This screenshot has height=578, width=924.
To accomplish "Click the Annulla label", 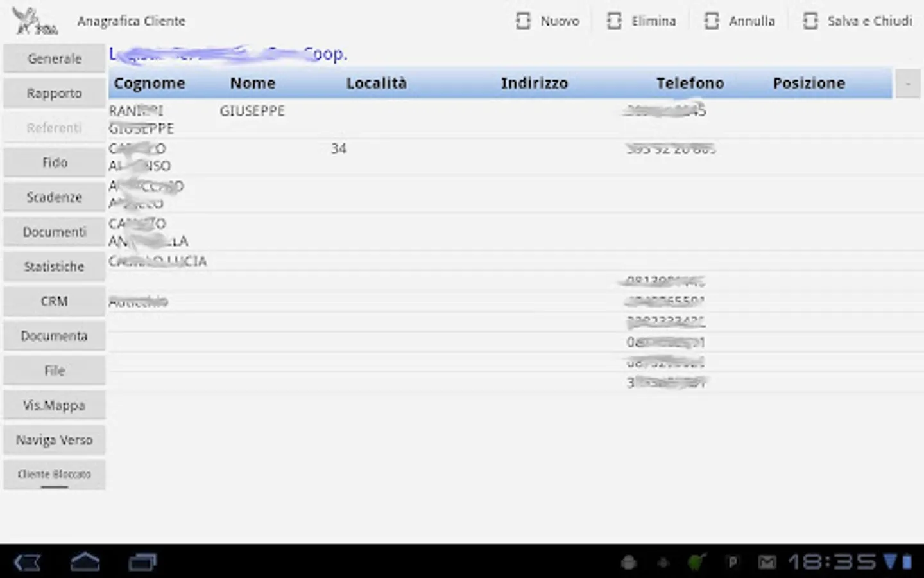I will pos(751,21).
